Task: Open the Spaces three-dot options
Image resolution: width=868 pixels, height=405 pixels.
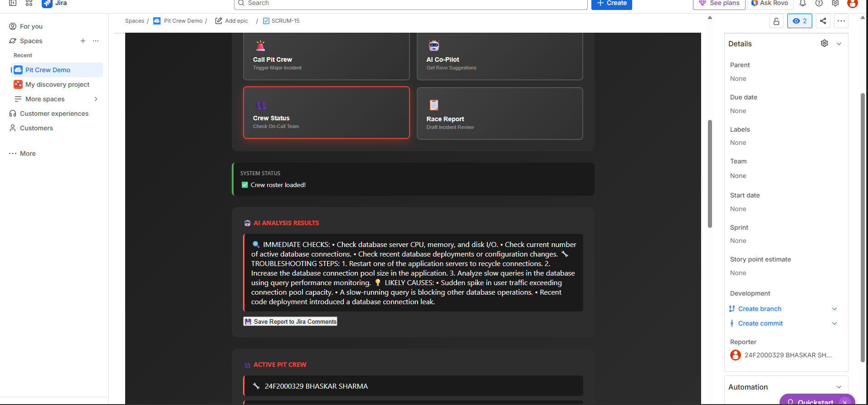Action: tap(96, 41)
